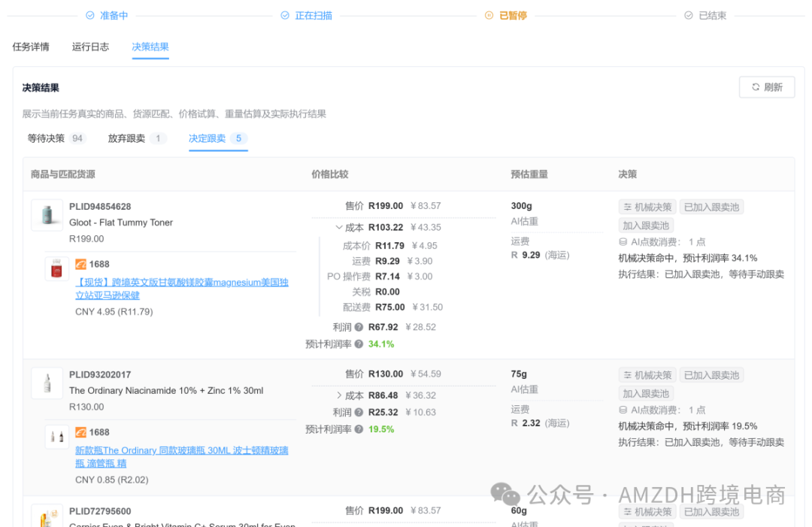Click the 34.1% green profit rate value
The width and height of the screenshot is (812, 527).
(381, 344)
